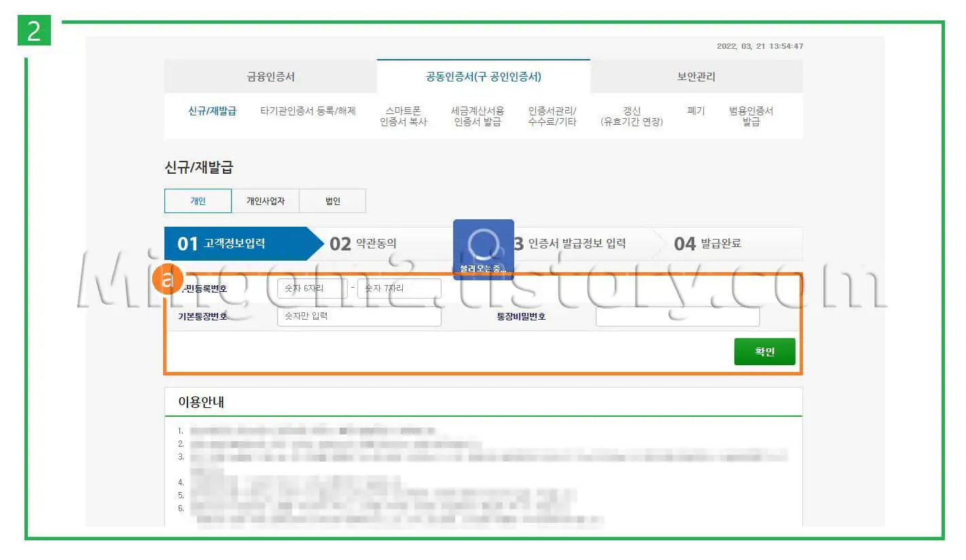
Task: Select the 공동인증서(구 공인인증서) tab
Action: click(x=483, y=77)
